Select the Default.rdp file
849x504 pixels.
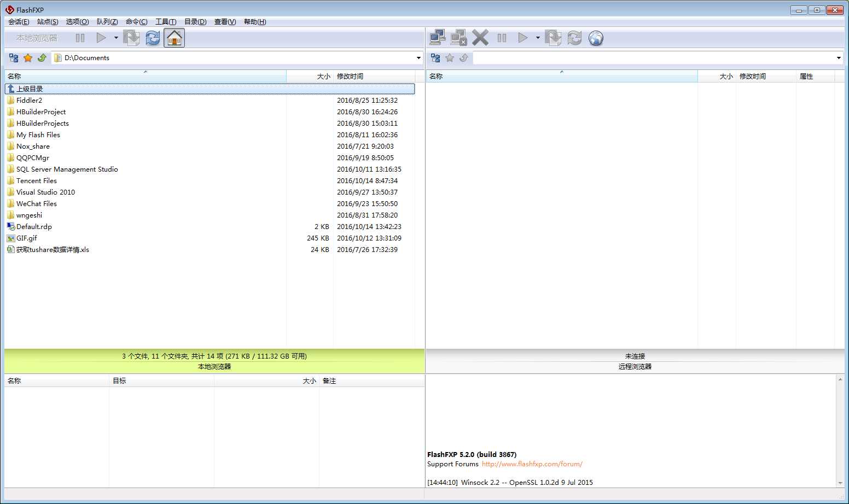(x=210, y=227)
